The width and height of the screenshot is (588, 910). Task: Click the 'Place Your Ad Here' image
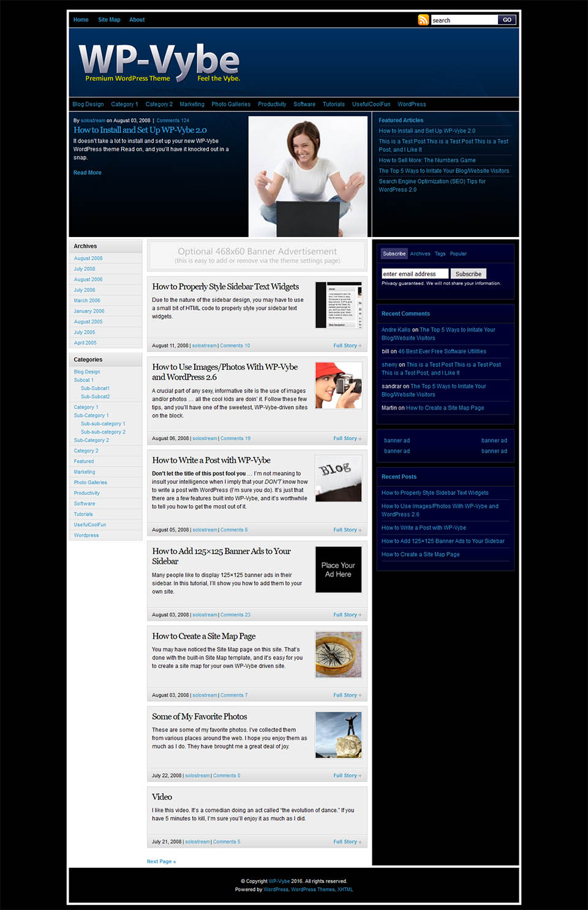click(x=338, y=570)
